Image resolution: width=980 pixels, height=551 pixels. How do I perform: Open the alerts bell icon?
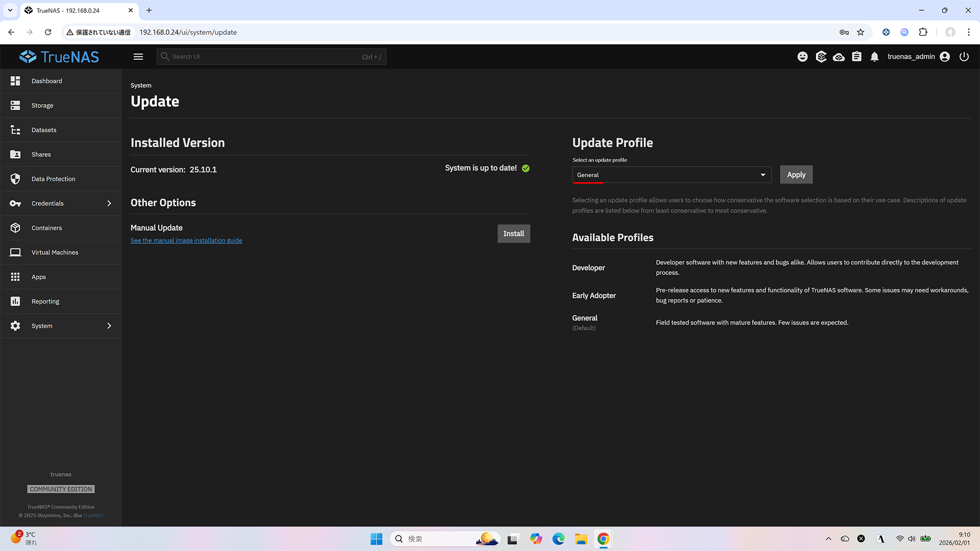click(x=874, y=57)
